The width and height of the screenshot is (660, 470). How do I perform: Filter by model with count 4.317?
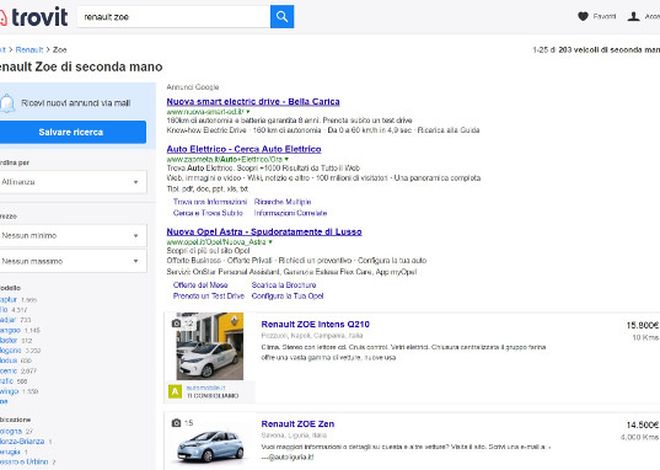click(3, 310)
